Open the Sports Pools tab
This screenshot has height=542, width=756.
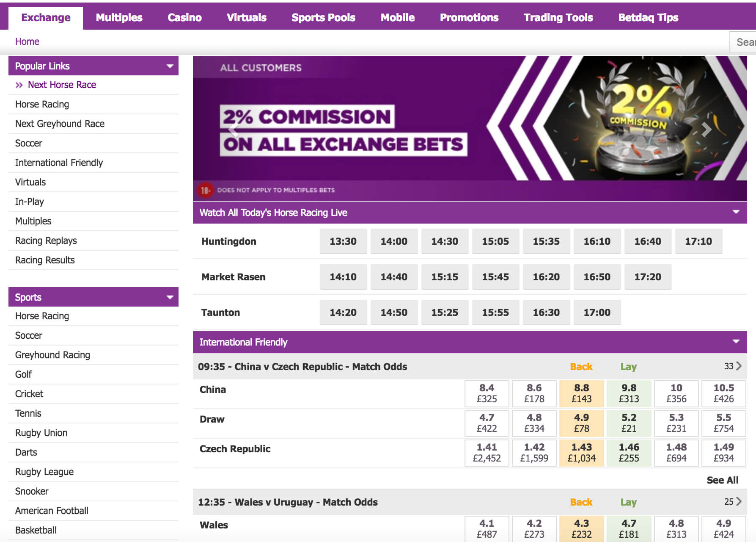pos(323,18)
